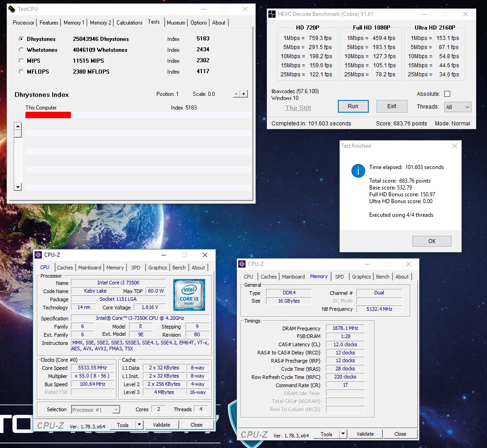Image resolution: width=487 pixels, height=448 pixels.
Task: Click the Intel Core i3 7350K name field
Action: 118,283
